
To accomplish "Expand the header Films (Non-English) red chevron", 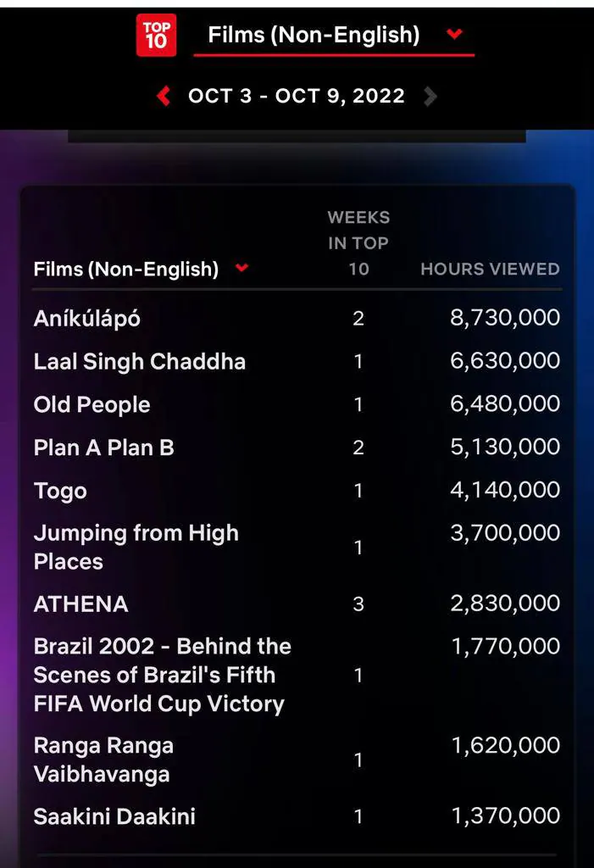I will click(454, 34).
